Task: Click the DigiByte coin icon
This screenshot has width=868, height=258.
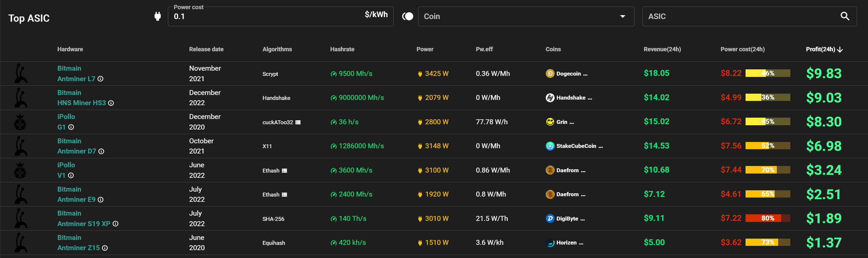Action: pos(550,219)
